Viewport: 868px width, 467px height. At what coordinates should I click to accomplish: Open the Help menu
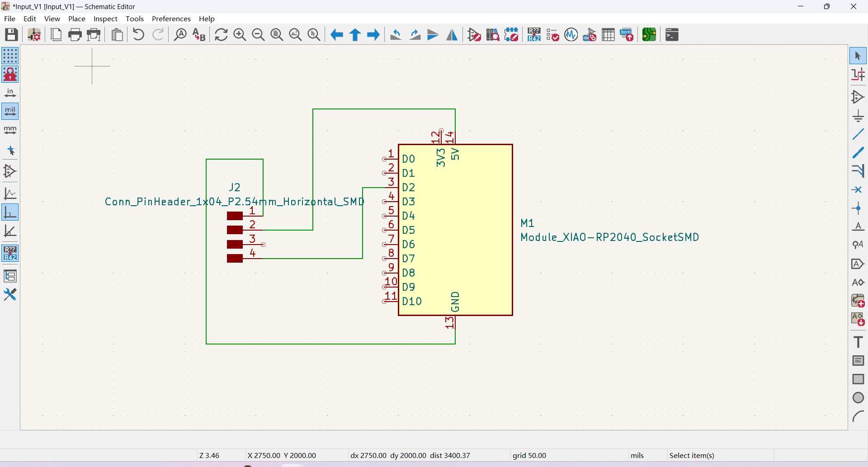(207, 19)
